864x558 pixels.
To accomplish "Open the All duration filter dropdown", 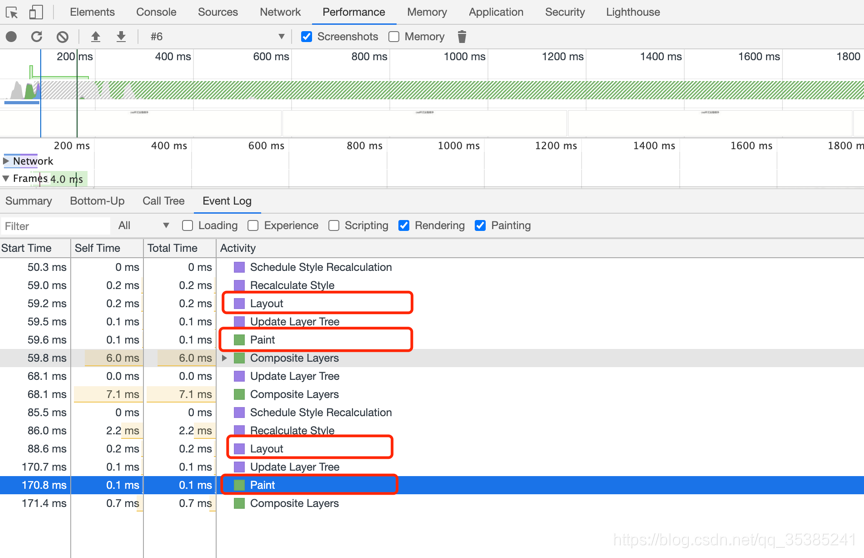I will (143, 225).
